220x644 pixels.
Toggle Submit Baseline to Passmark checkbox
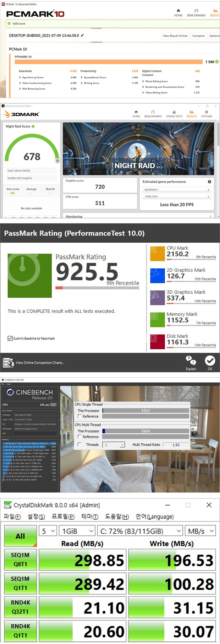pos(10,338)
